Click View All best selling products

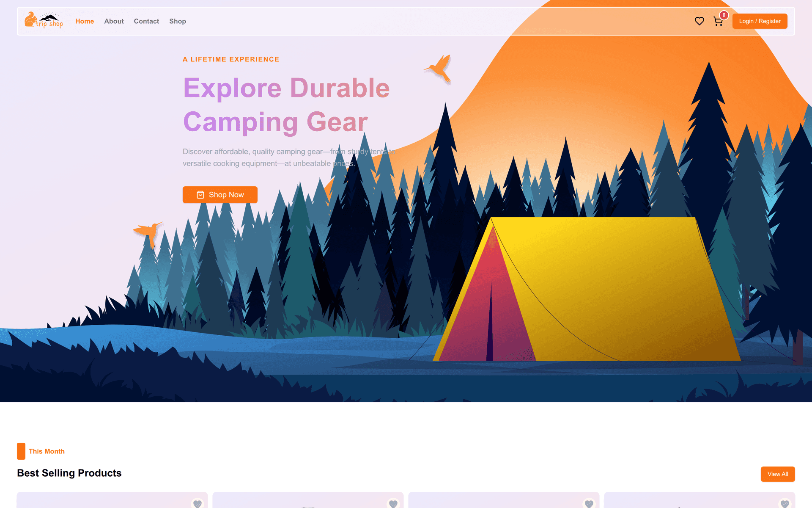click(x=778, y=474)
